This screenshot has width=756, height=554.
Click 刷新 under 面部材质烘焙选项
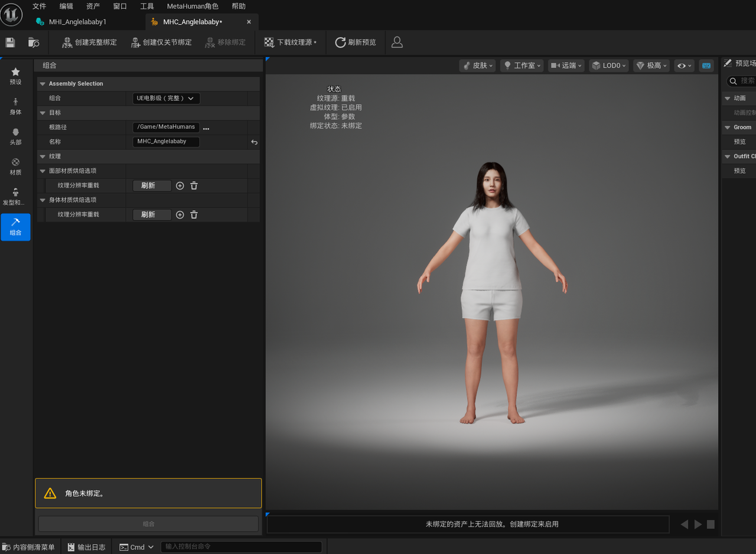click(152, 185)
